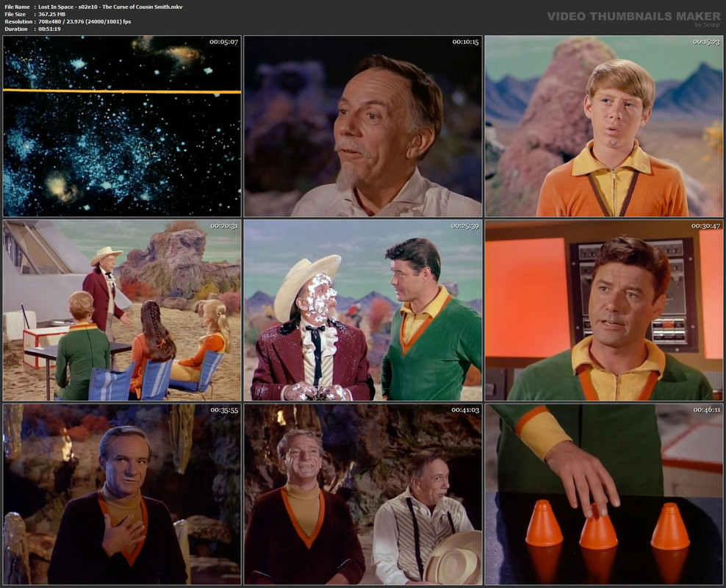Viewport: 726px width, 588px height.
Task: Click the timestamp 00:46:11
Action: [707, 409]
